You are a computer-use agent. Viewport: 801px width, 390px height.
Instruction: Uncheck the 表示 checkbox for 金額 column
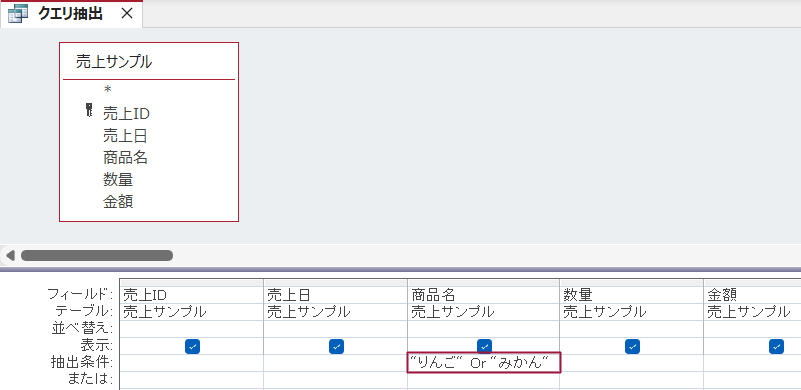tap(776, 347)
